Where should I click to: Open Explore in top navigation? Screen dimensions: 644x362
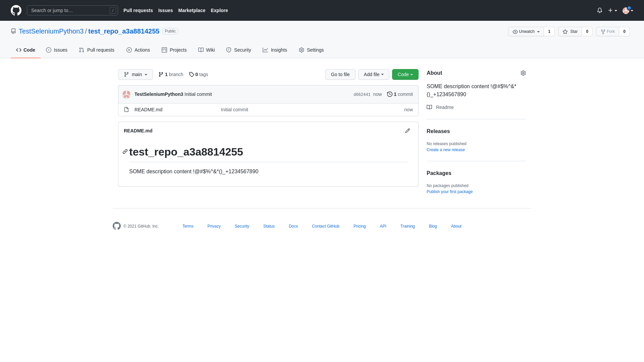[x=219, y=10]
